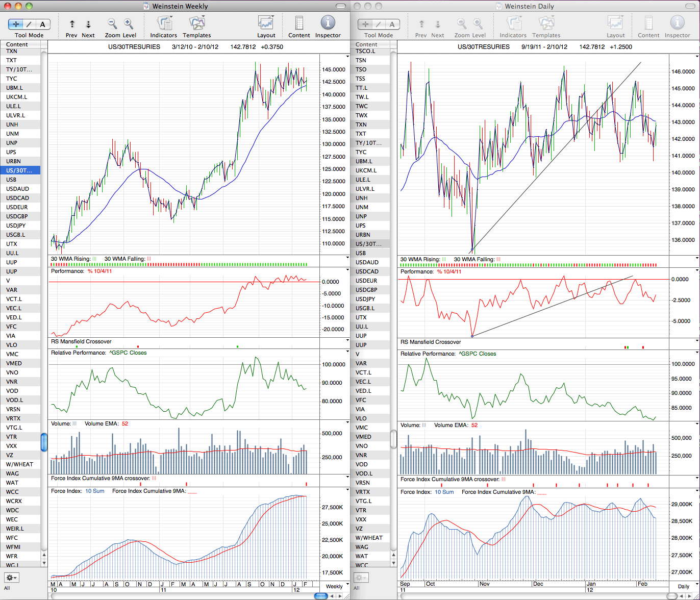
Task: Click the Weekly content list scrollbar thumb
Action: point(44,442)
